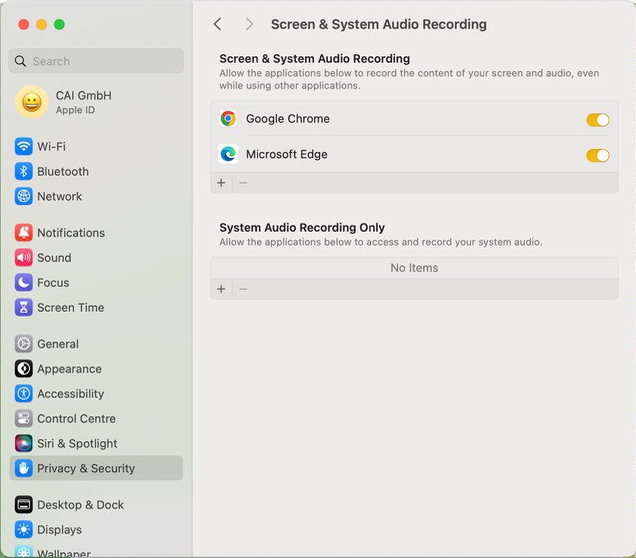
Task: Click the Network globe icon
Action: click(24, 196)
